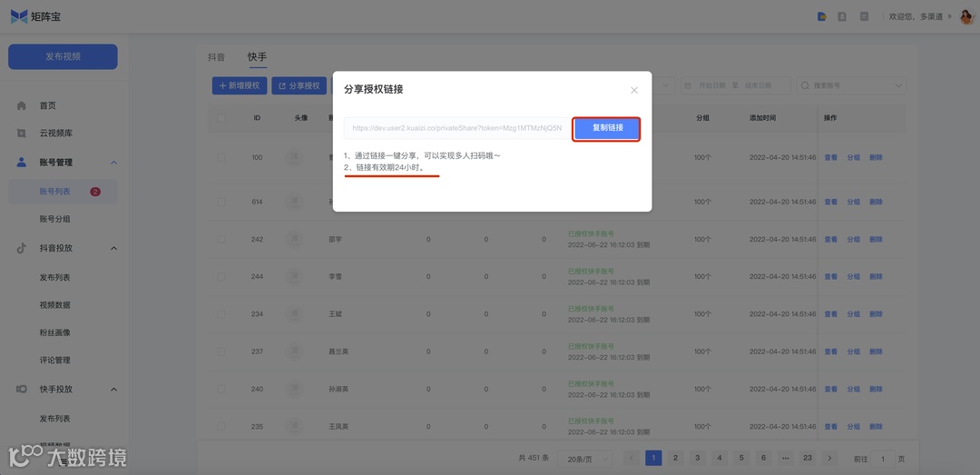Check the checkbox for row ID 244

pyautogui.click(x=221, y=276)
